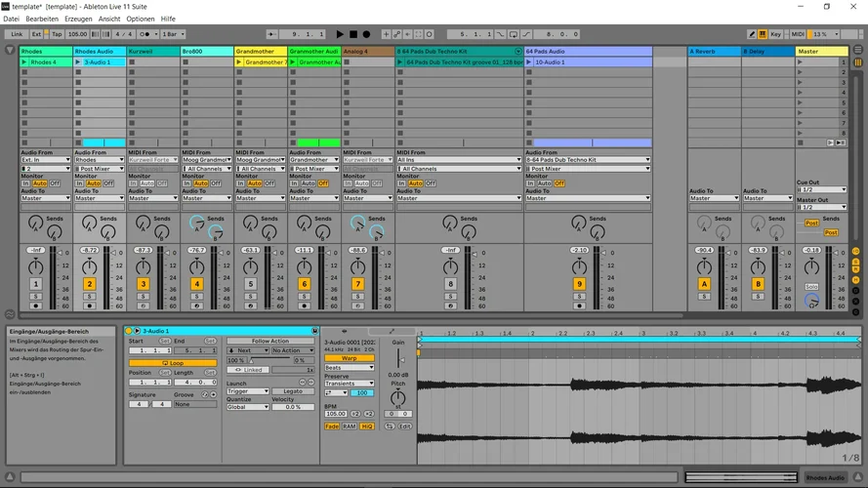The width and height of the screenshot is (868, 488).
Task: Open the Warp mode Beats dropdown
Action: point(349,368)
